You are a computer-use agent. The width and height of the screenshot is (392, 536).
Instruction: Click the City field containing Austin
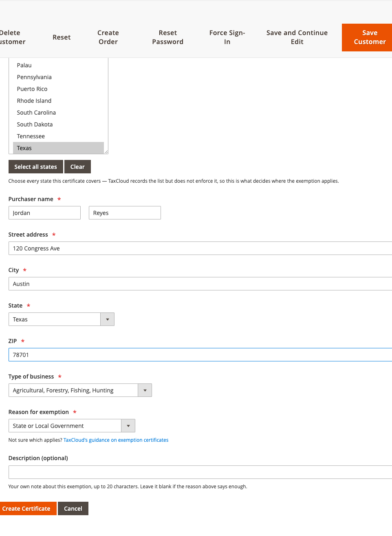click(x=200, y=284)
